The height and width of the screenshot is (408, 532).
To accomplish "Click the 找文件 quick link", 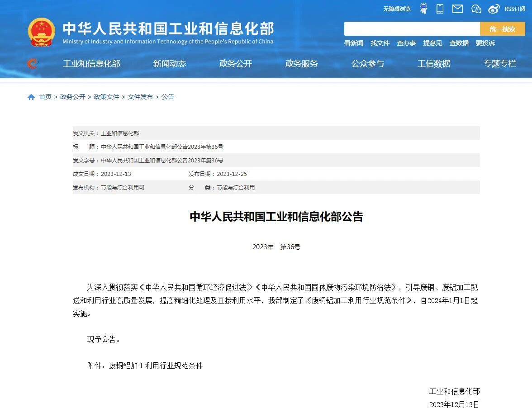I will click(380, 43).
